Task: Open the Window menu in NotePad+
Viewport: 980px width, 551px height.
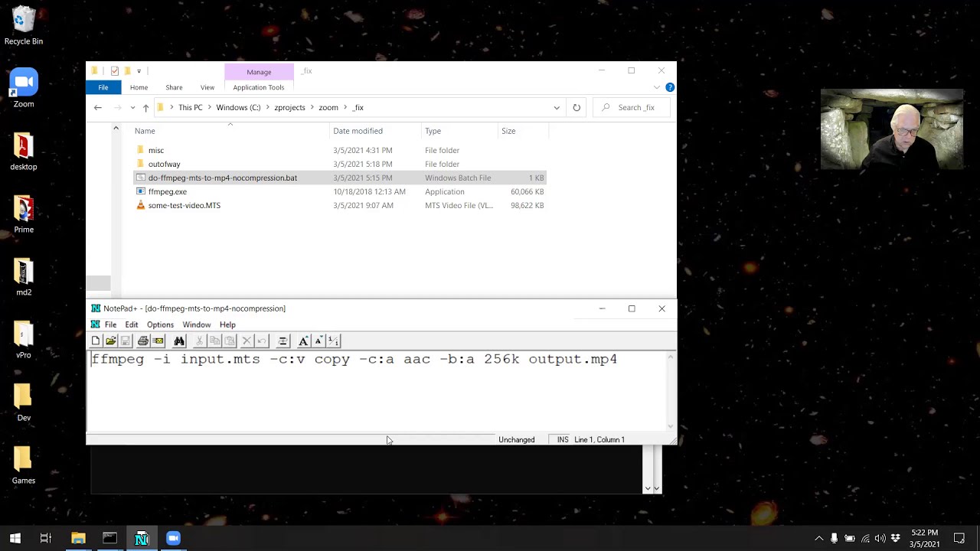Action: click(x=197, y=324)
